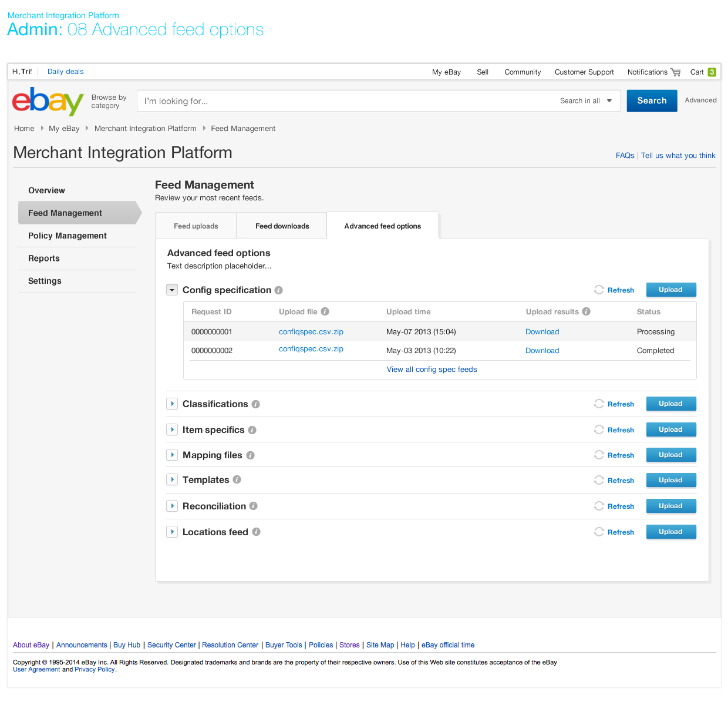Click info icon beside Classifications

point(256,404)
